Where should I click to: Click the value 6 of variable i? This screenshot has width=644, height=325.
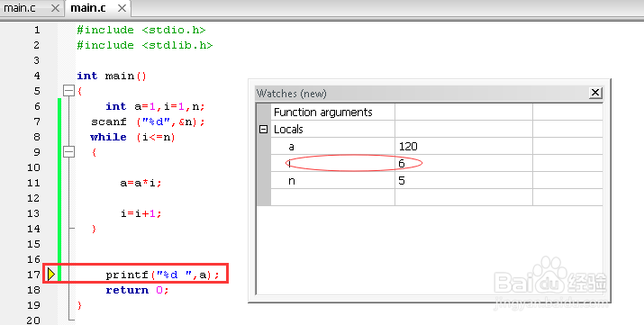pos(402,164)
